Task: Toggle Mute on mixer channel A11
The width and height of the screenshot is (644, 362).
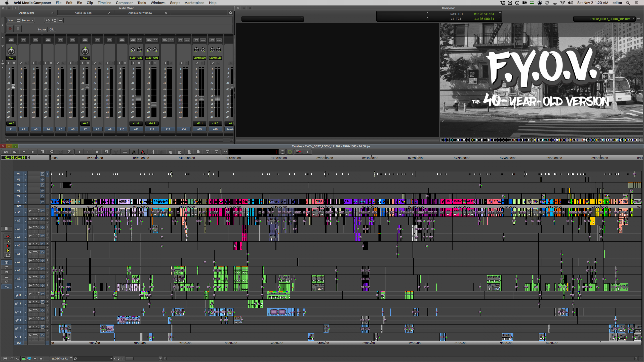Action: [139, 63]
